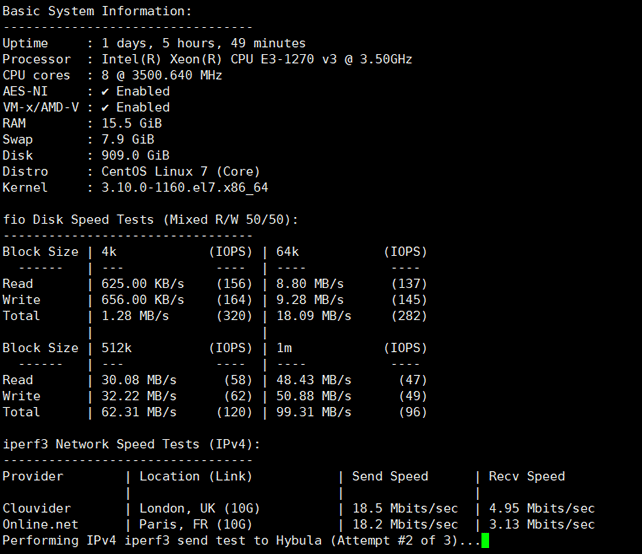
Task: Select 4k read speed '625.00 KB/s'
Action: pos(143,284)
